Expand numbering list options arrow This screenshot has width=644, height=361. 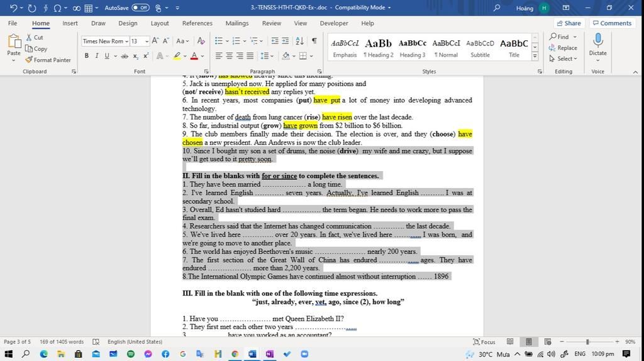245,41
